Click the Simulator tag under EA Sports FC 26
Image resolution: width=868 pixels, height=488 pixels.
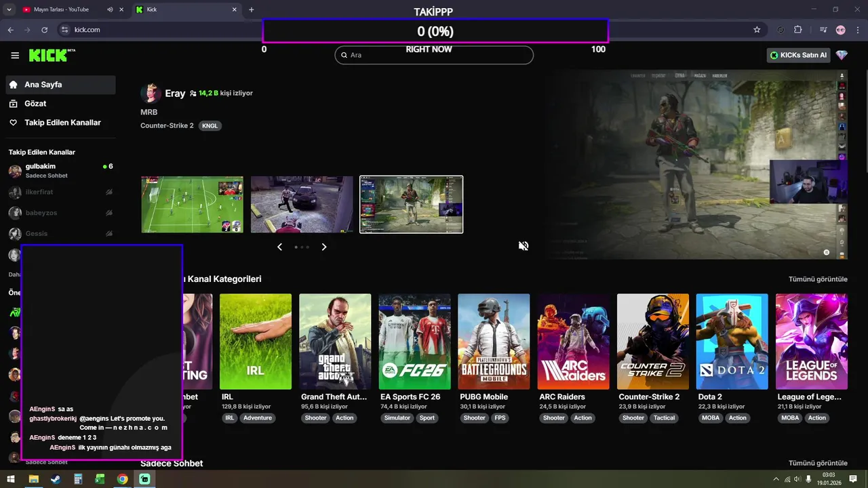[x=397, y=418]
